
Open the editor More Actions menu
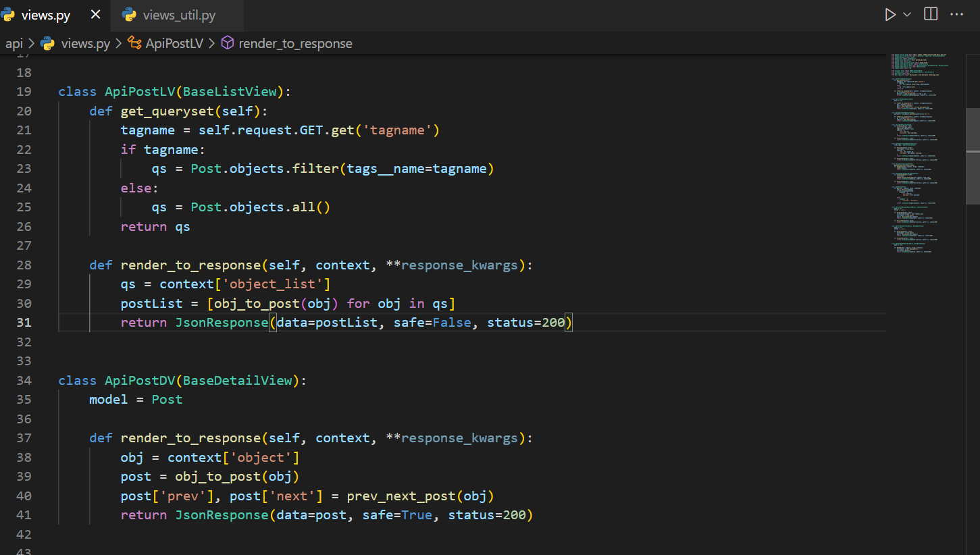coord(956,14)
